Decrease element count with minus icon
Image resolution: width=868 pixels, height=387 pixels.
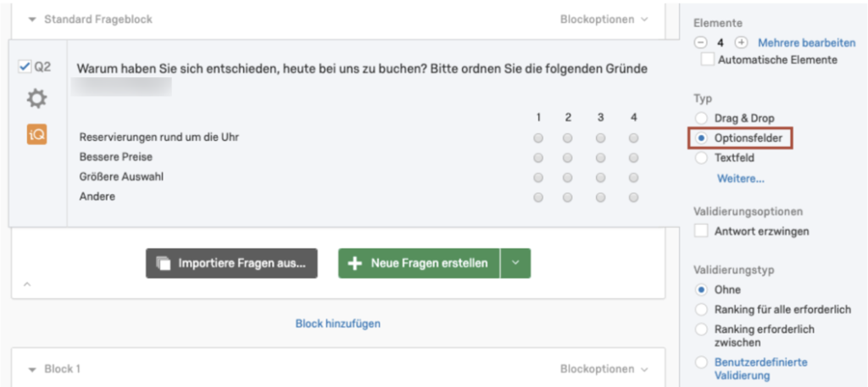[701, 42]
